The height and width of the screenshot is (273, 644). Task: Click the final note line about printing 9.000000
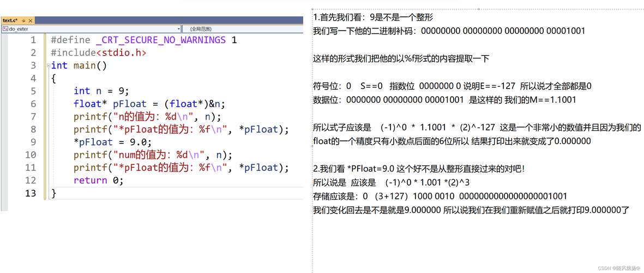click(471, 211)
